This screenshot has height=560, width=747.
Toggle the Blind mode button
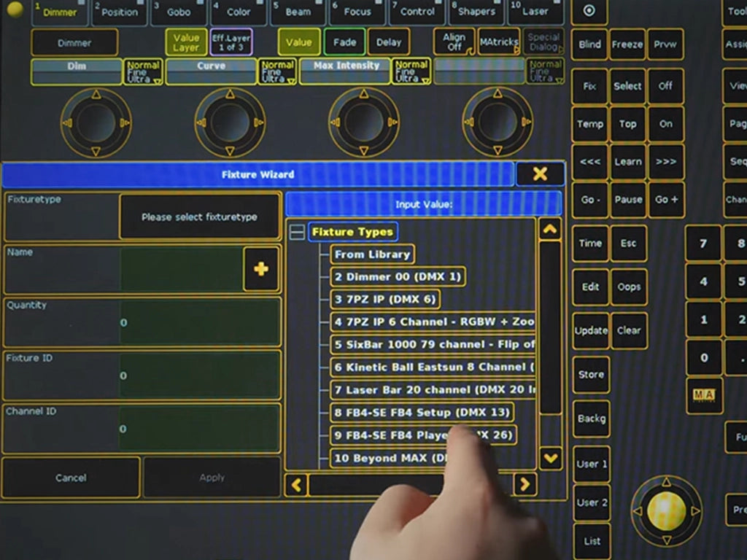[589, 44]
